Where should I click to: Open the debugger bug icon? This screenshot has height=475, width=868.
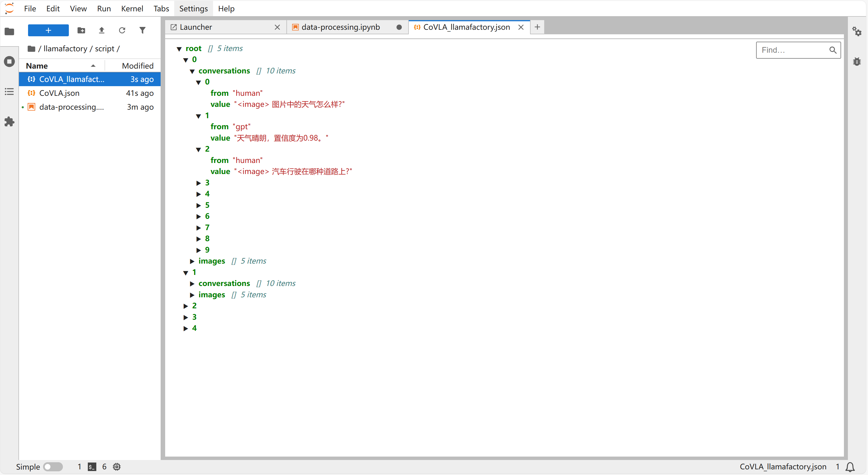857,62
